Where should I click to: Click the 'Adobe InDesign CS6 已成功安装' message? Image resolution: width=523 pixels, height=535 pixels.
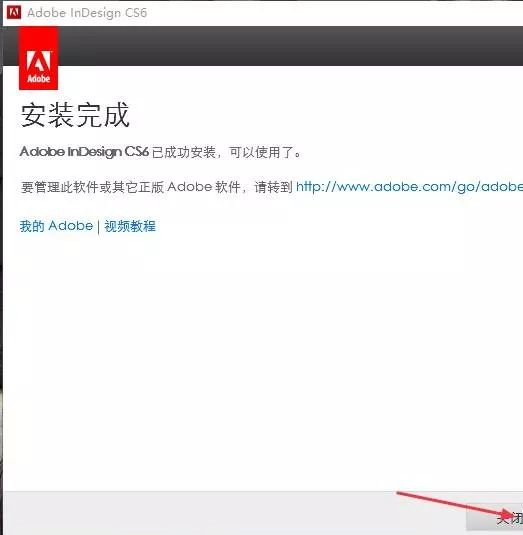coord(160,152)
